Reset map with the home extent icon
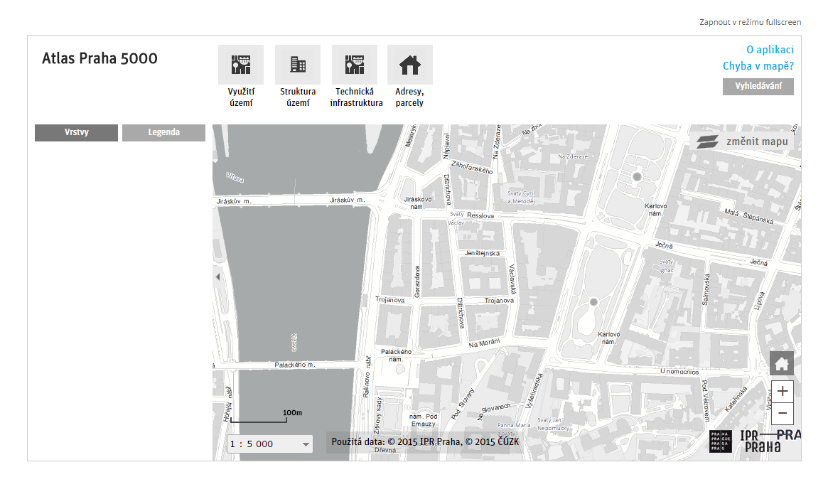 pos(782,364)
